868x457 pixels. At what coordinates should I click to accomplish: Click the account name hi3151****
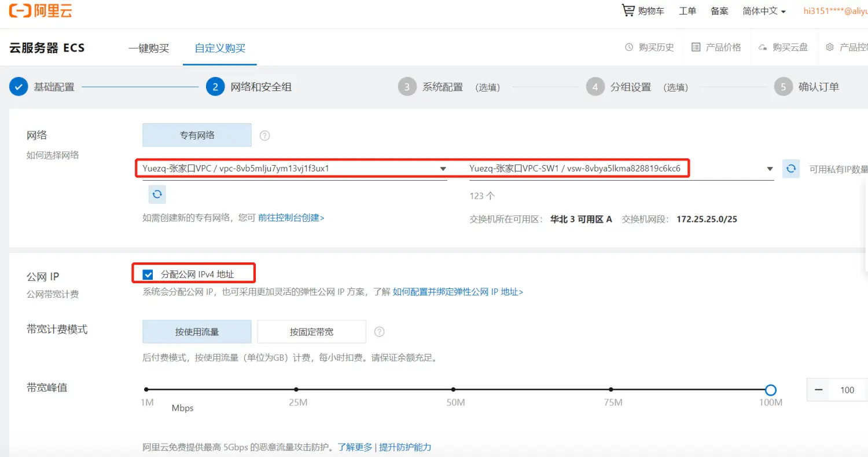point(836,11)
